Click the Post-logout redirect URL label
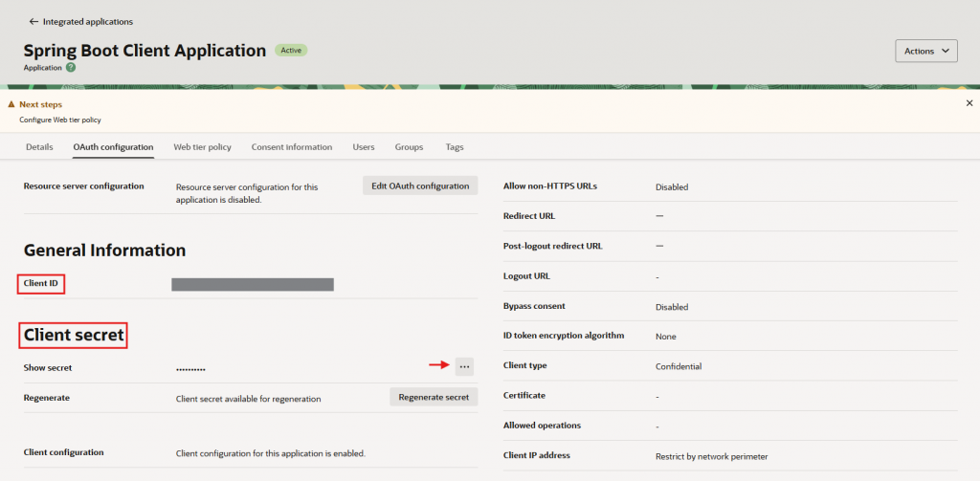980x481 pixels. 552,246
